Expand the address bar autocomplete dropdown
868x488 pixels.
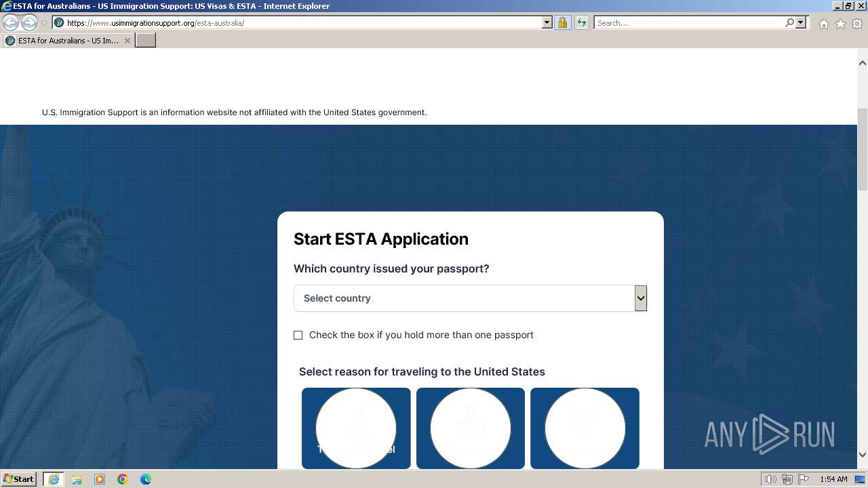point(547,22)
